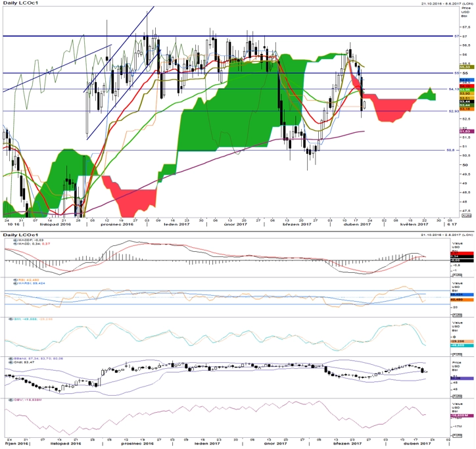Screen dimensions: 476x449
Task: Click eye icon beside Cndl label
Action: pyautogui.click(x=11, y=362)
